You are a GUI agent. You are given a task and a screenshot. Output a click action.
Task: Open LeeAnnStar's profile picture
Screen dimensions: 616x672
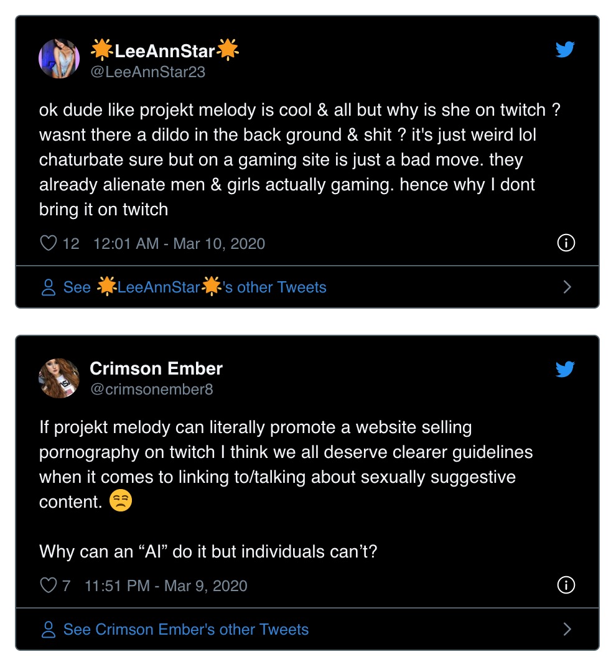pyautogui.click(x=59, y=58)
